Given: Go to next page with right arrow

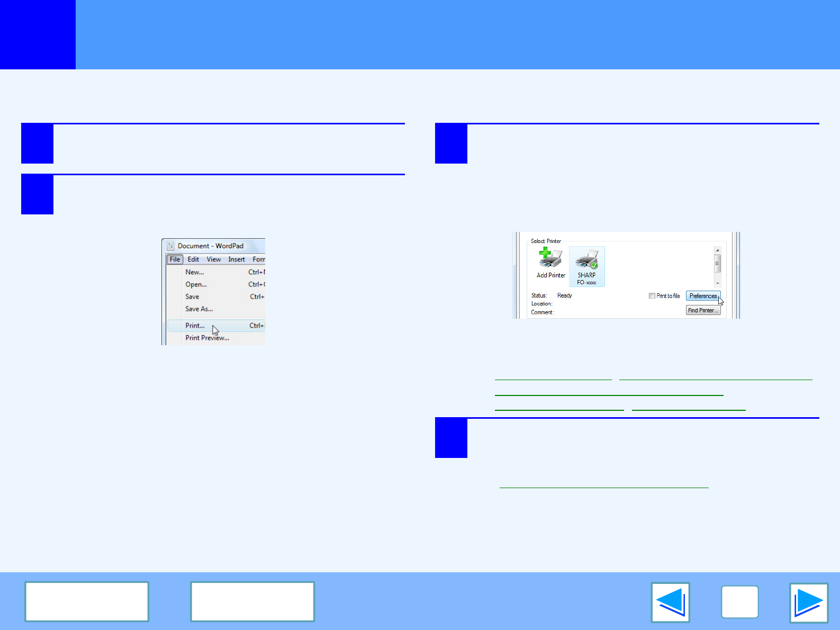Looking at the screenshot, I should point(808,602).
